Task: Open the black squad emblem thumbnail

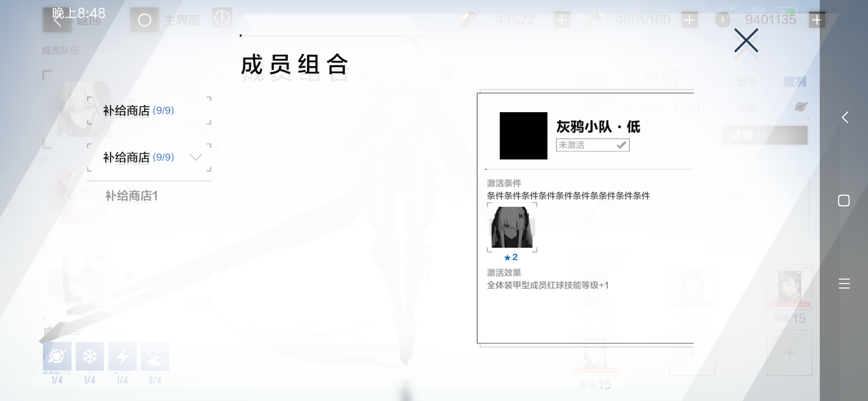Action: coord(523,136)
